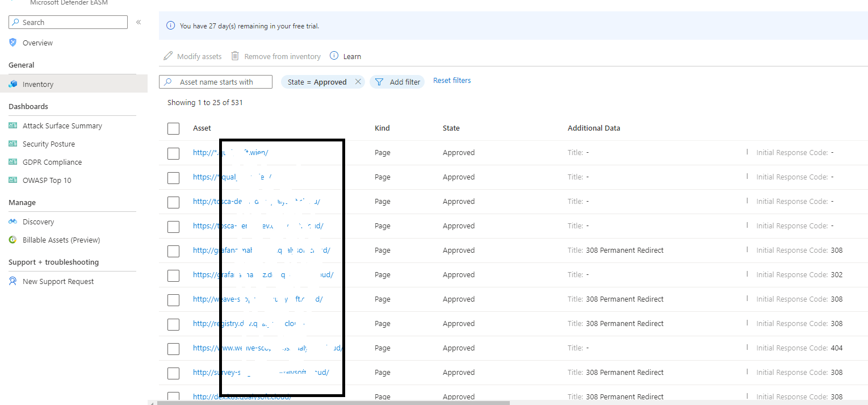
Task: Click the Learn info icon
Action: (x=334, y=56)
